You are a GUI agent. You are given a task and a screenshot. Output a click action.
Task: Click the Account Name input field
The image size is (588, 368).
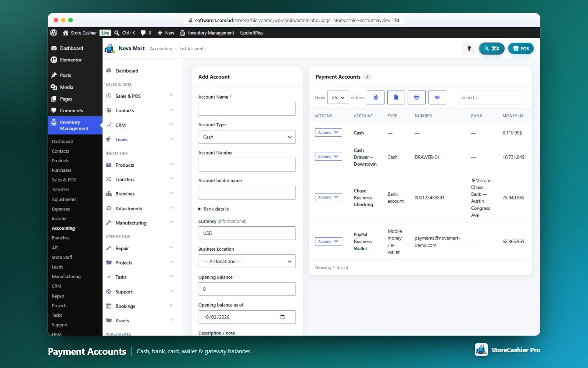[x=247, y=109]
